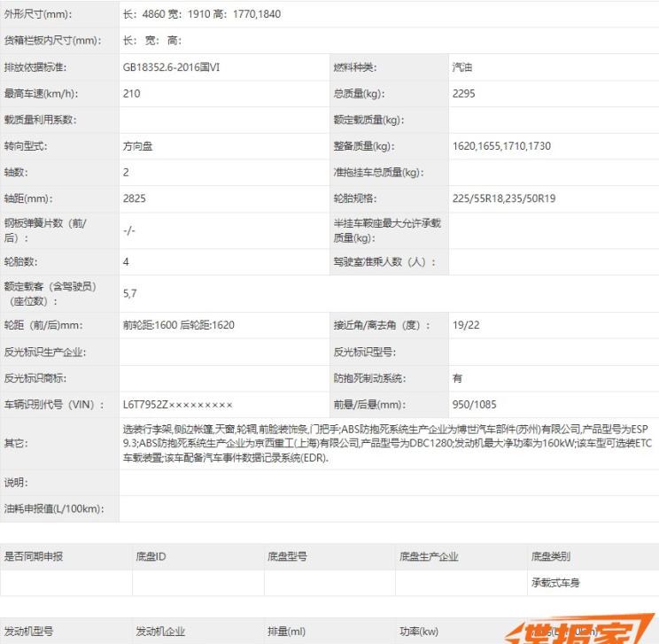Click the 轮距(前/后)mm label

(43, 325)
